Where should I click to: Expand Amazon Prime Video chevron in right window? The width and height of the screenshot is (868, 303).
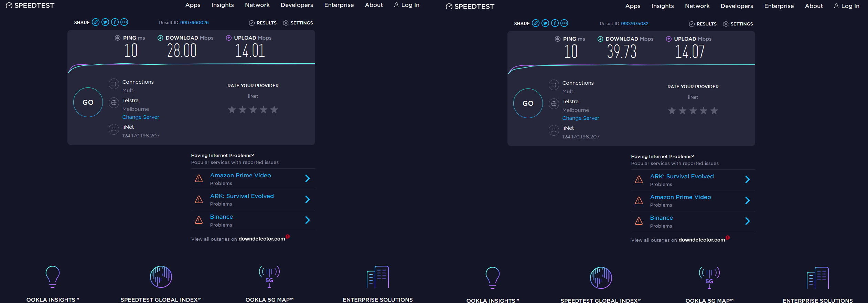(x=748, y=200)
